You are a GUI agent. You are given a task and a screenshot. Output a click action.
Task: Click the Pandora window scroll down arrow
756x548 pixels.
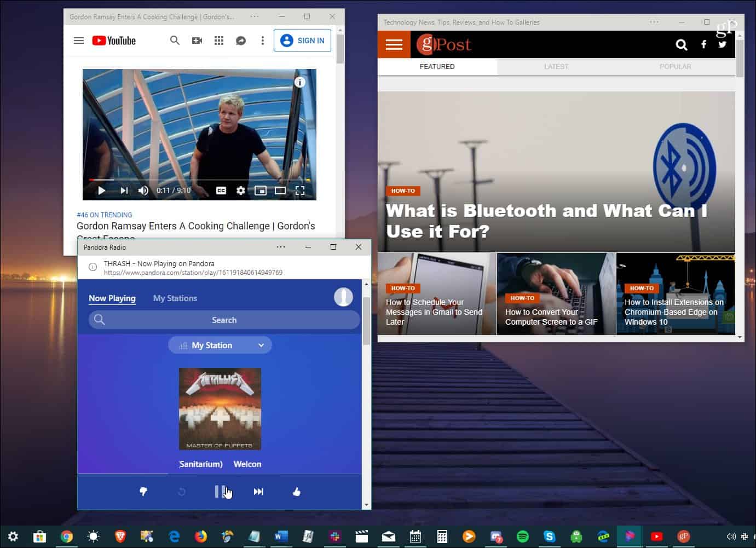[x=366, y=505]
